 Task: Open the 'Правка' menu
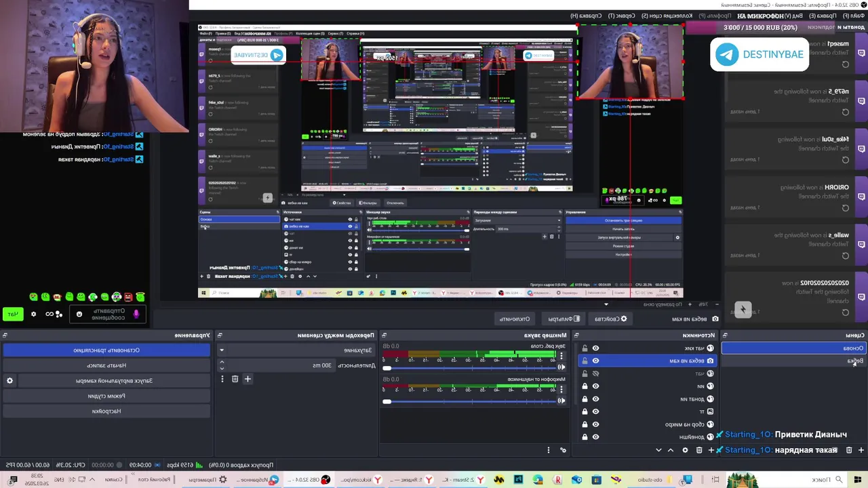tap(822, 16)
